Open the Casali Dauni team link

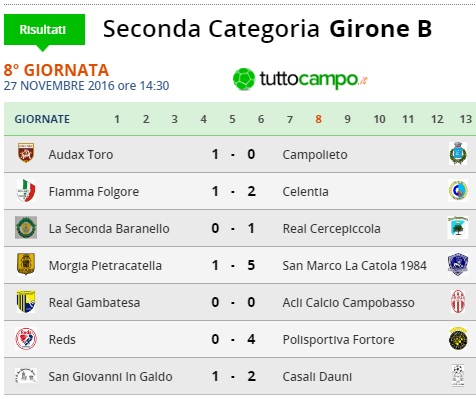(317, 377)
